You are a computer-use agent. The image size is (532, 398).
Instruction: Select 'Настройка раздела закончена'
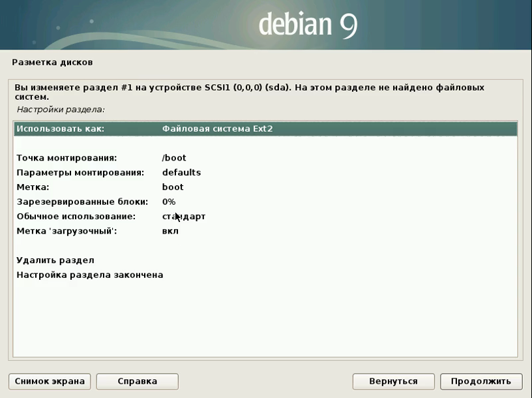pos(89,275)
